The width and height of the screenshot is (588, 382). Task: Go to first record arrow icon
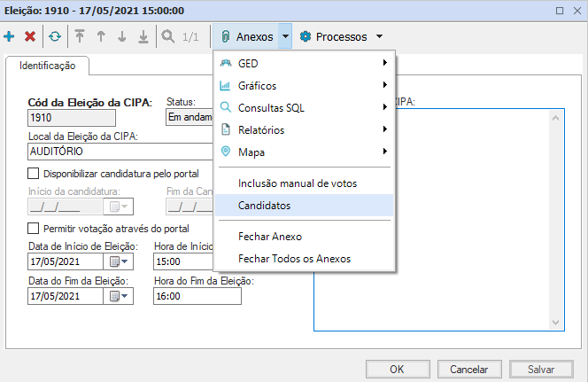pyautogui.click(x=80, y=37)
